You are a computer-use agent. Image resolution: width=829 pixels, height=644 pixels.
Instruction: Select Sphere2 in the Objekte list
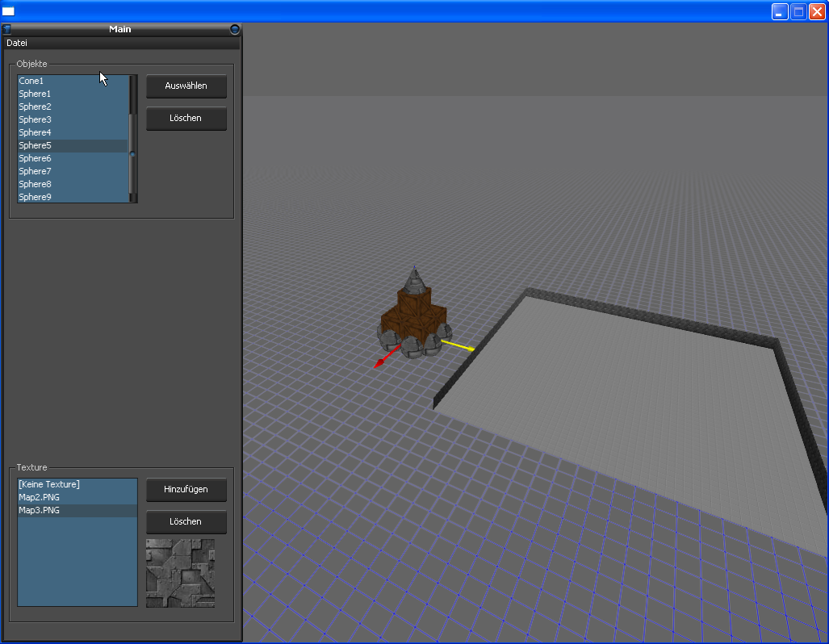click(x=73, y=107)
